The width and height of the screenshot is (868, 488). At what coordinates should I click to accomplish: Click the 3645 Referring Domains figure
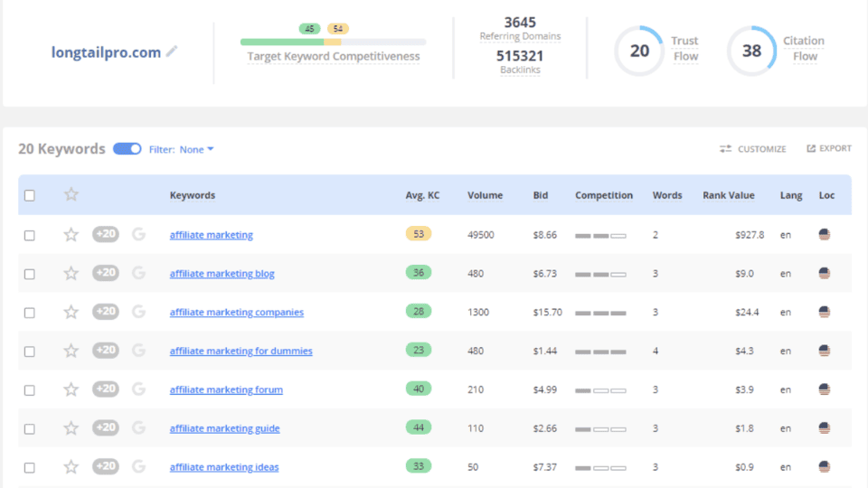coord(520,23)
